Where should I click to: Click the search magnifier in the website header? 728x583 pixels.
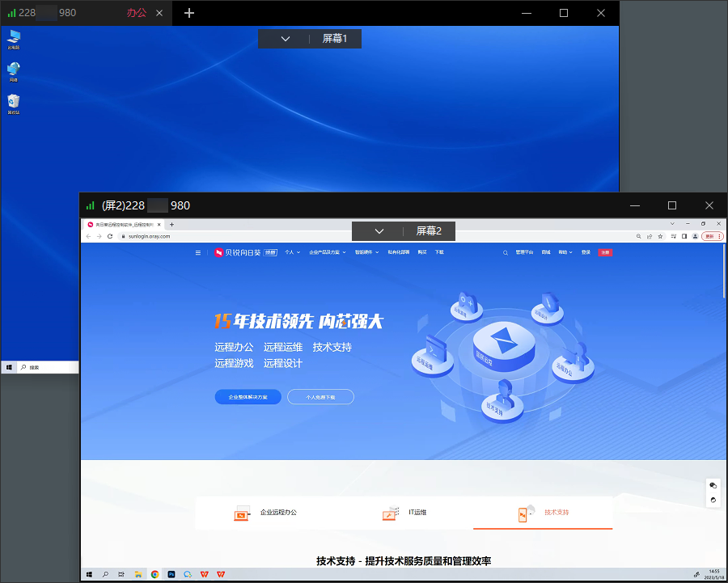point(506,252)
